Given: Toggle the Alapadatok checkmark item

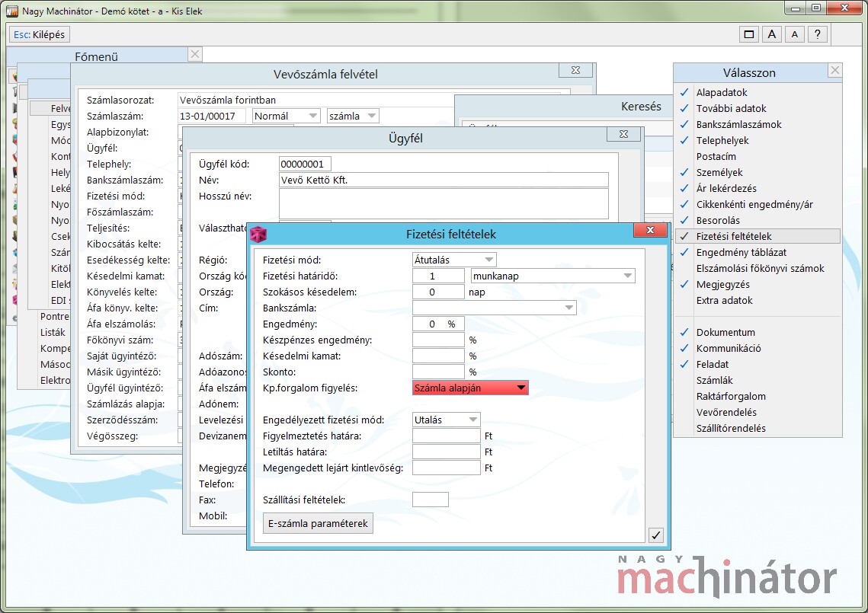Looking at the screenshot, I should click(722, 92).
